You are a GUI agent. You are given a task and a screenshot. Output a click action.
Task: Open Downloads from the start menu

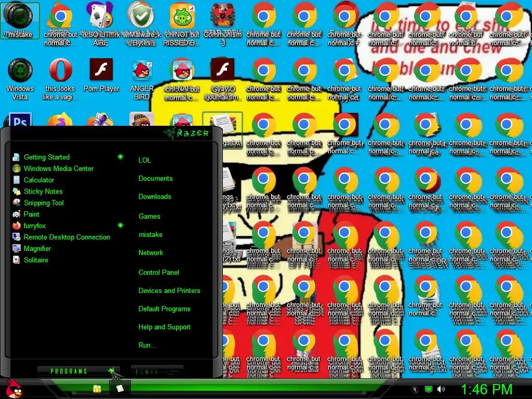coord(155,197)
